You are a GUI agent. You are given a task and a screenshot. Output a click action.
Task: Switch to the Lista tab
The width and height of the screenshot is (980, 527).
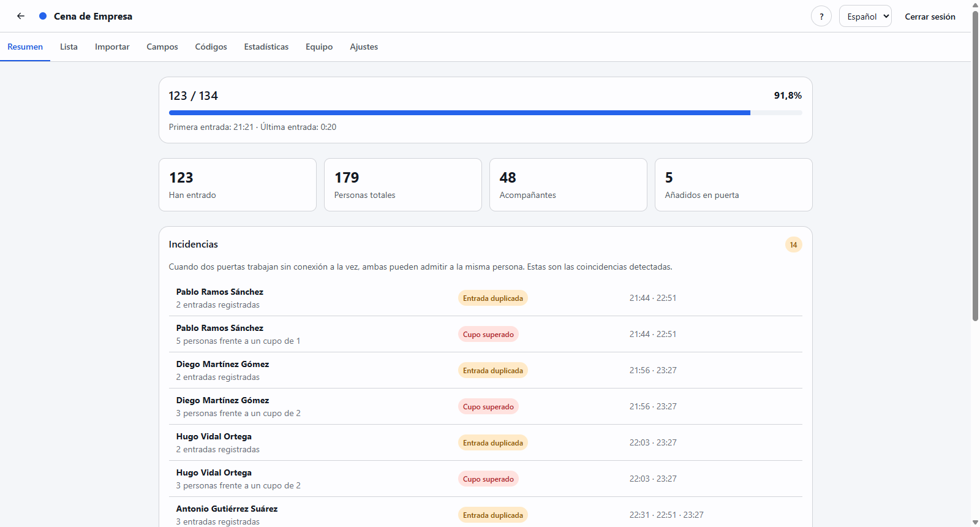69,47
